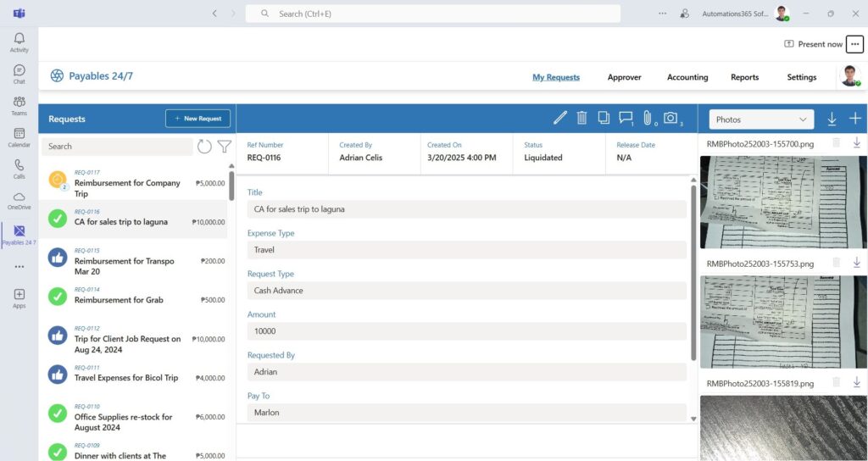Viewport: 868px width, 461px height.
Task: Click the copy duplicate request icon
Action: point(604,118)
